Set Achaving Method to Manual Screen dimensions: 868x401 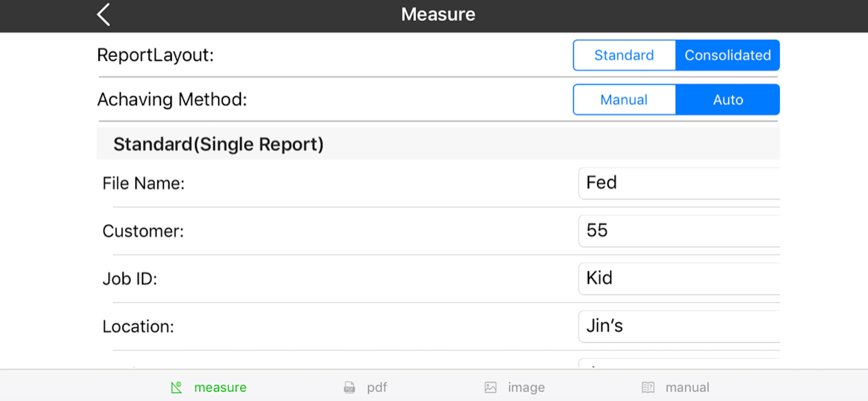624,100
